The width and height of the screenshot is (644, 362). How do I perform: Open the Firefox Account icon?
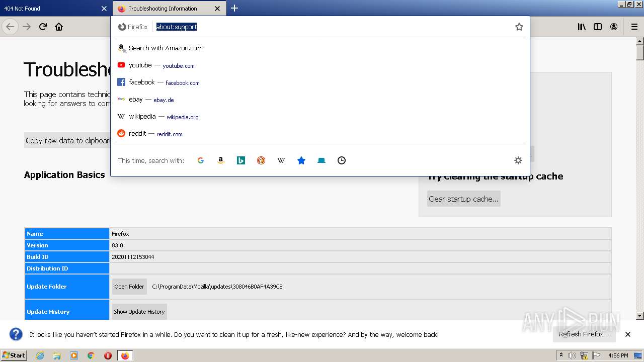[614, 27]
